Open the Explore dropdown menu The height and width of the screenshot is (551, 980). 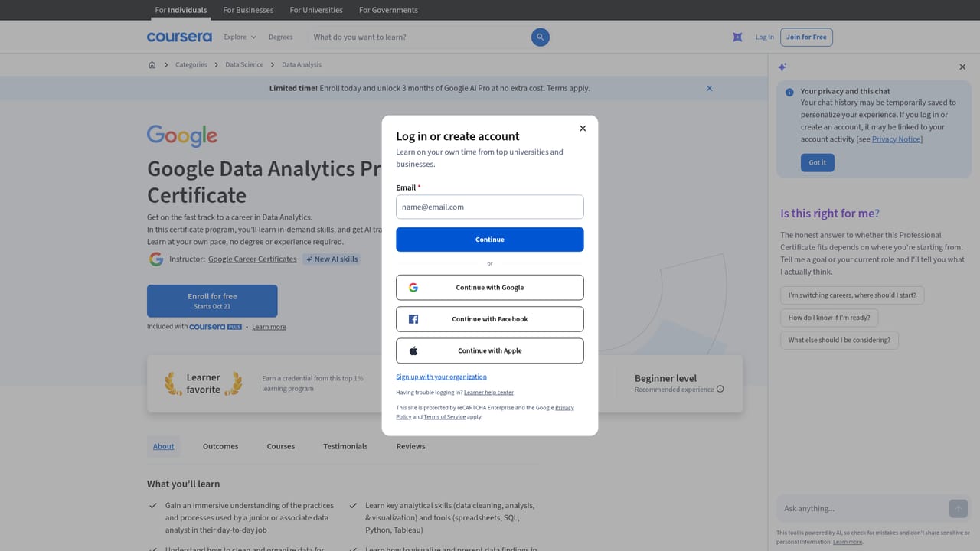coord(240,37)
